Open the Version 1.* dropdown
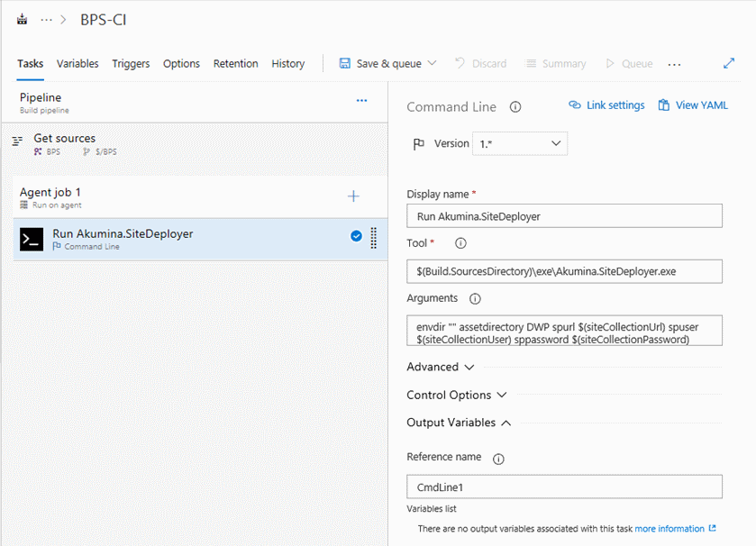This screenshot has width=756, height=546. [x=520, y=143]
